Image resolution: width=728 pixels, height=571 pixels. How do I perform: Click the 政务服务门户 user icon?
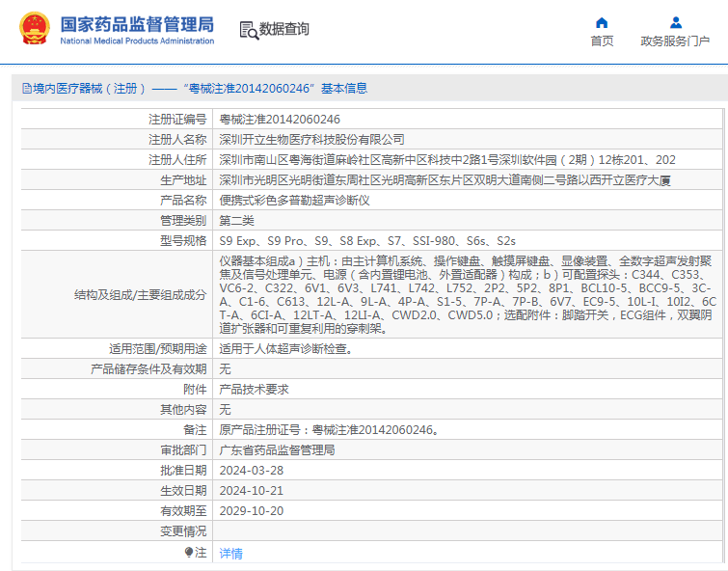676,22
